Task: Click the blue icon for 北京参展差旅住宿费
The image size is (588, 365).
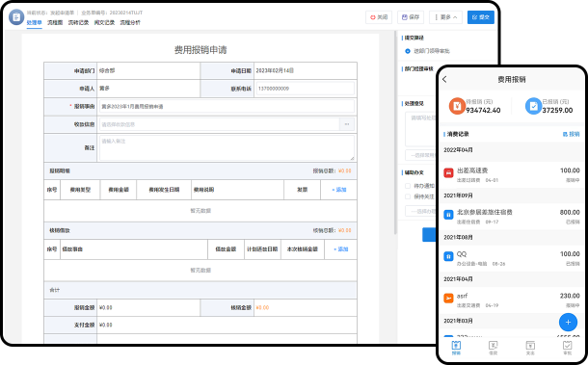Action: click(x=448, y=215)
